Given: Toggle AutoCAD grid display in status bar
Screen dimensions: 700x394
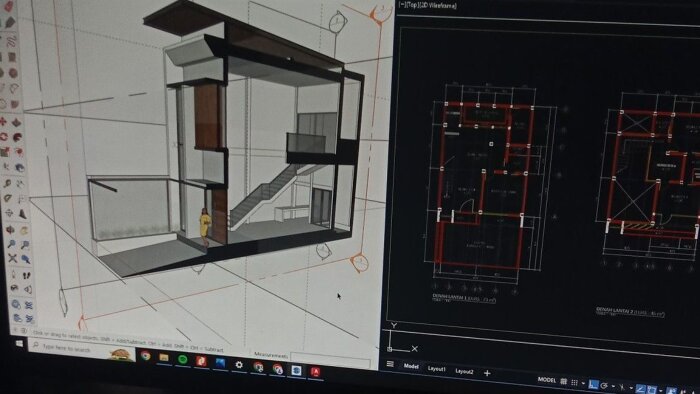Looking at the screenshot, I should tap(563, 382).
